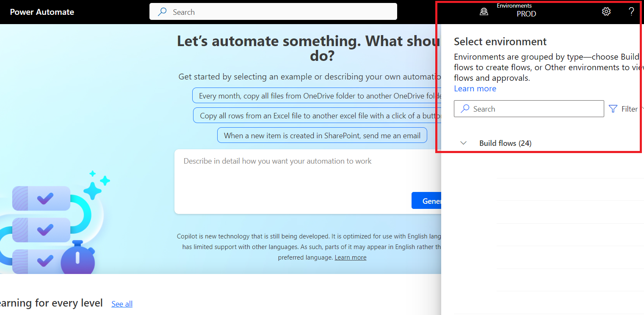Select the Build flows (24) group label

505,143
